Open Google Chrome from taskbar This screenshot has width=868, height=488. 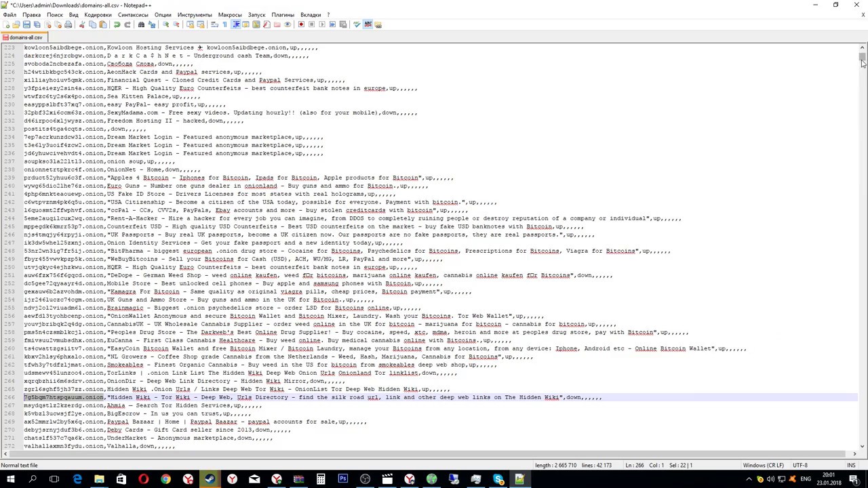click(x=165, y=480)
